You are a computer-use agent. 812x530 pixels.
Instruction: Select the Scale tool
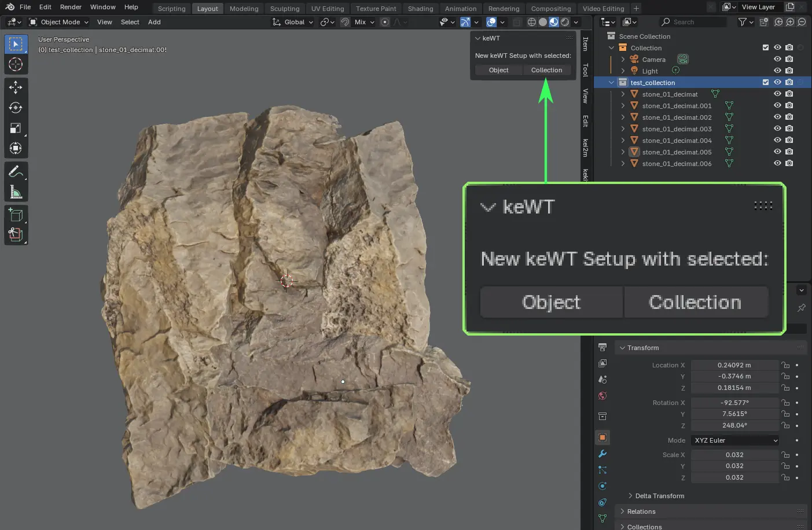[x=16, y=128]
